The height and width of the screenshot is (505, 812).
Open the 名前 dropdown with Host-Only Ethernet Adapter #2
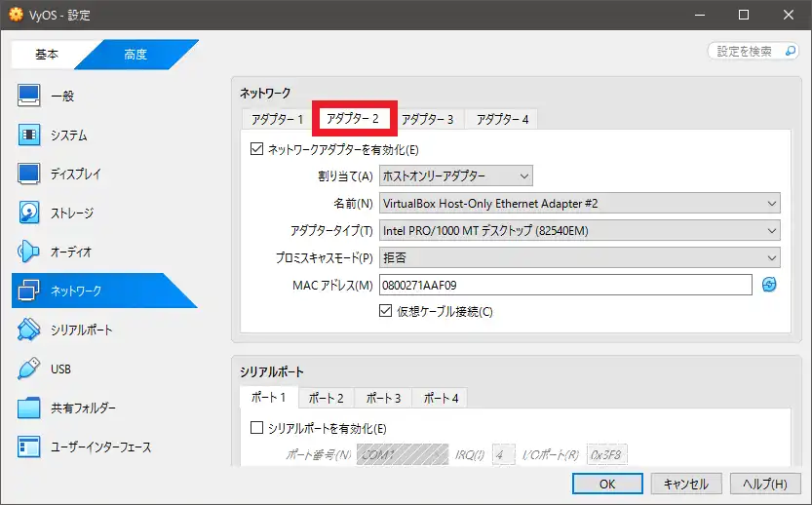(579, 203)
